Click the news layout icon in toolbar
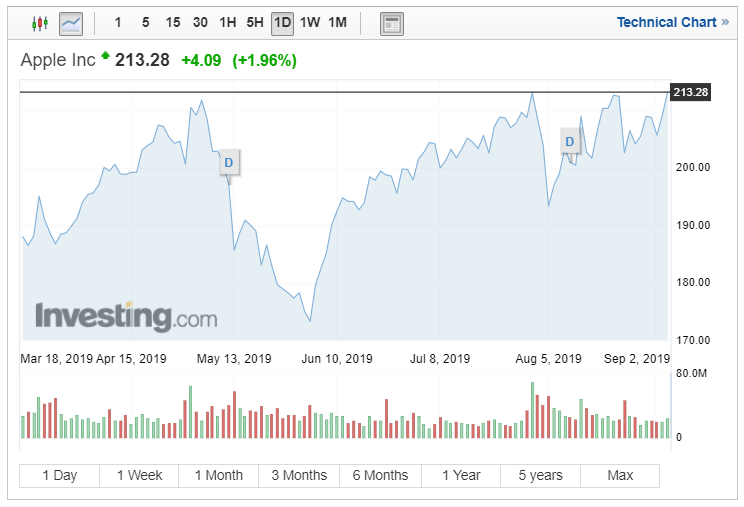The image size is (744, 507). click(x=392, y=23)
